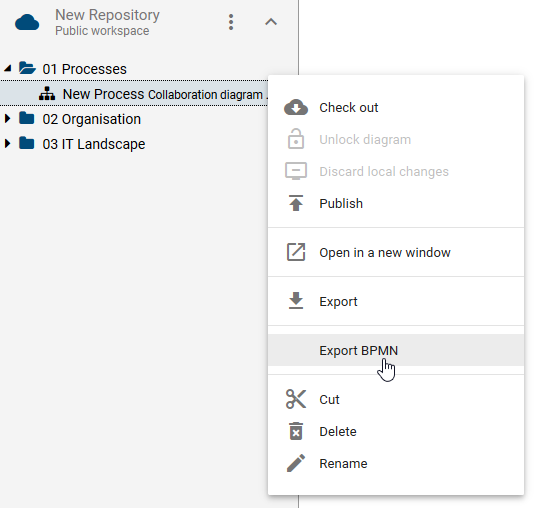Viewport: 537px width, 508px height.
Task: Click the 01 Processes open folder icon
Action: pyautogui.click(x=27, y=68)
